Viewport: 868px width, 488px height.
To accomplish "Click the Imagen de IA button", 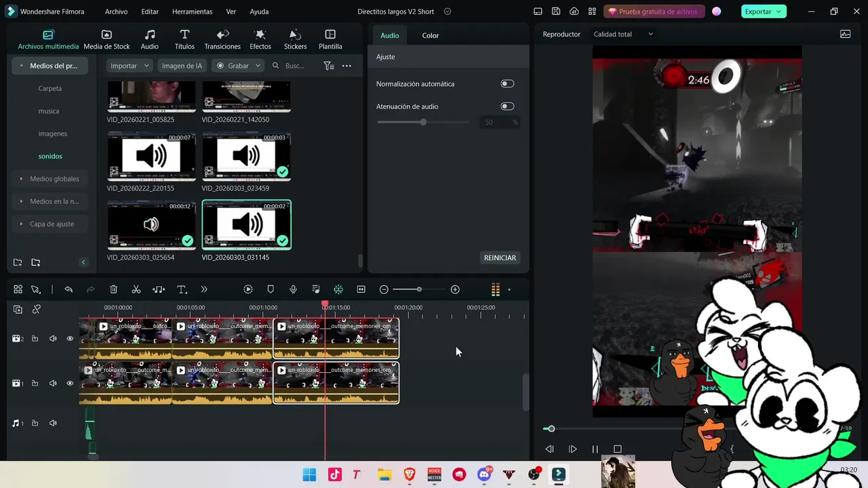I will (182, 66).
